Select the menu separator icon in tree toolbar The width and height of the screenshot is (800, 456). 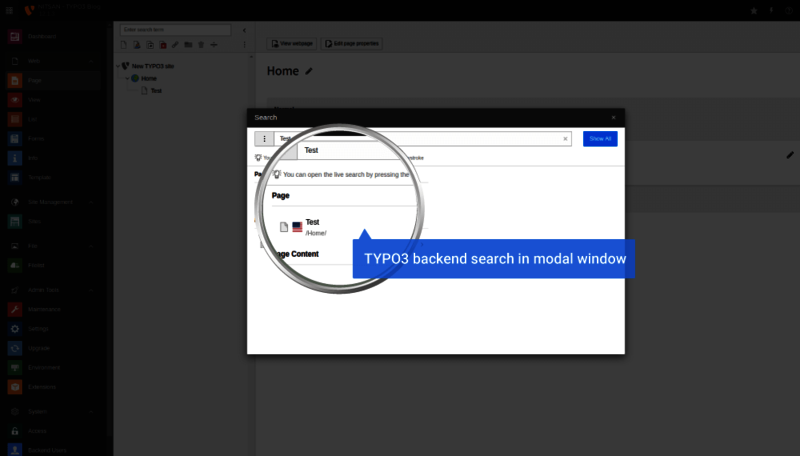(x=214, y=45)
